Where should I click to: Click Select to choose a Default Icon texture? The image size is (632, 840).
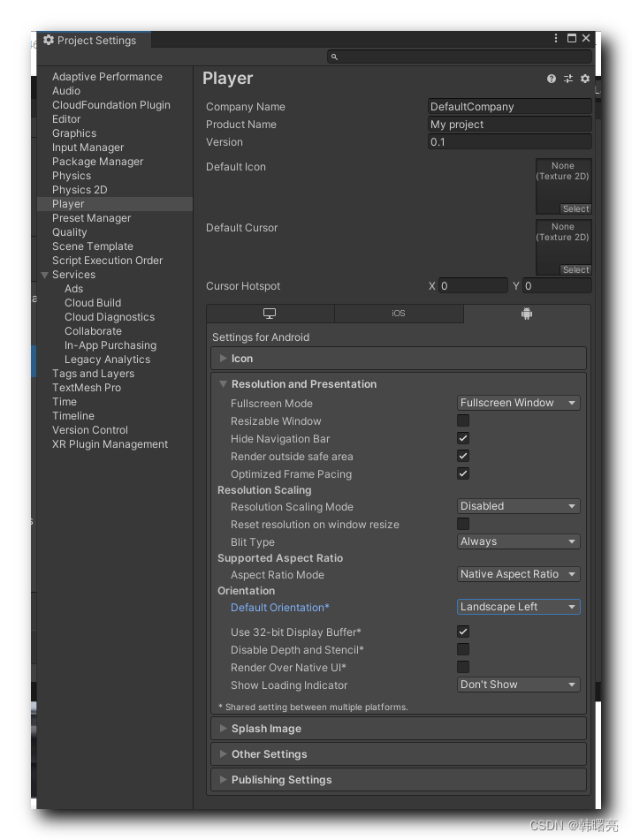pos(575,208)
